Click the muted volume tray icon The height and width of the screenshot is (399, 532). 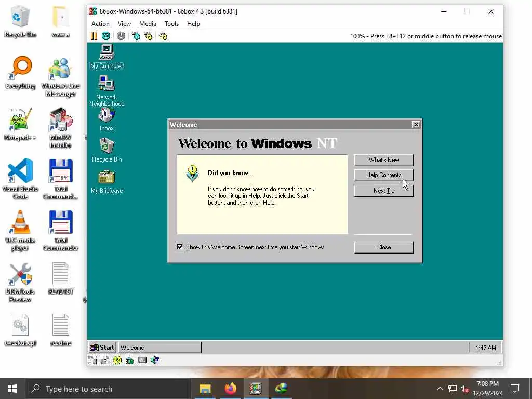coord(464,389)
